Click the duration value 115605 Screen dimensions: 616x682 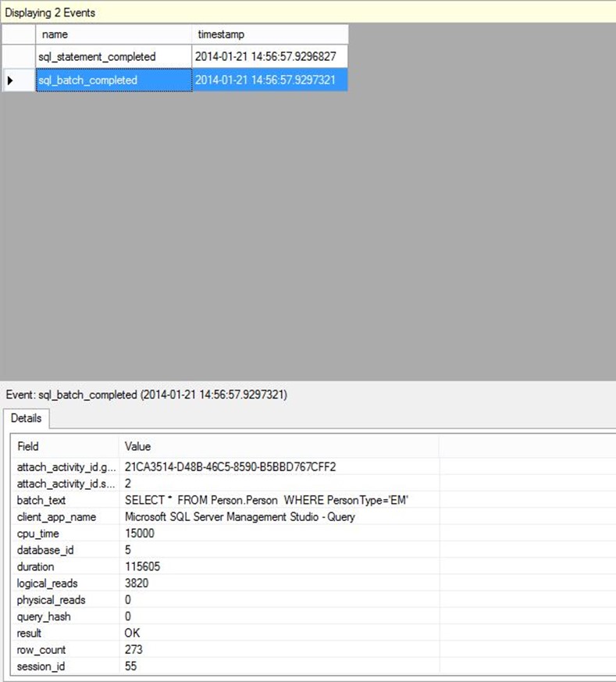click(x=143, y=566)
